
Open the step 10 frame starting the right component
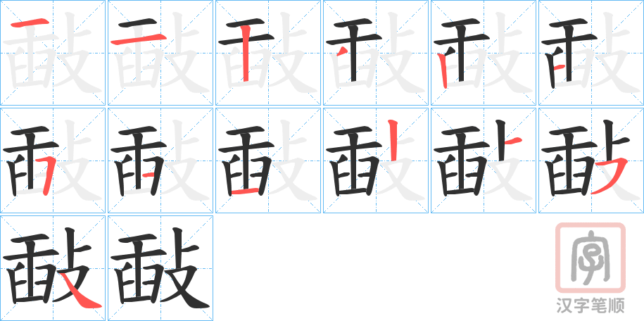[x=376, y=160]
